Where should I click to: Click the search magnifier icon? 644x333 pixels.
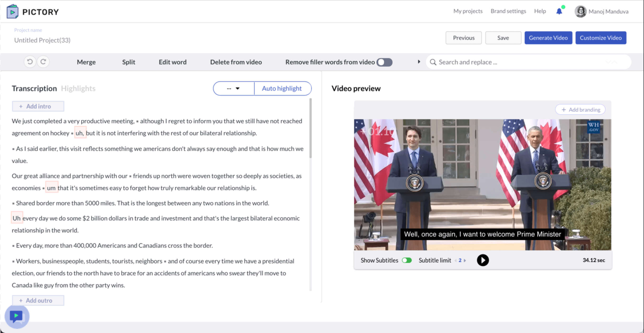point(433,62)
